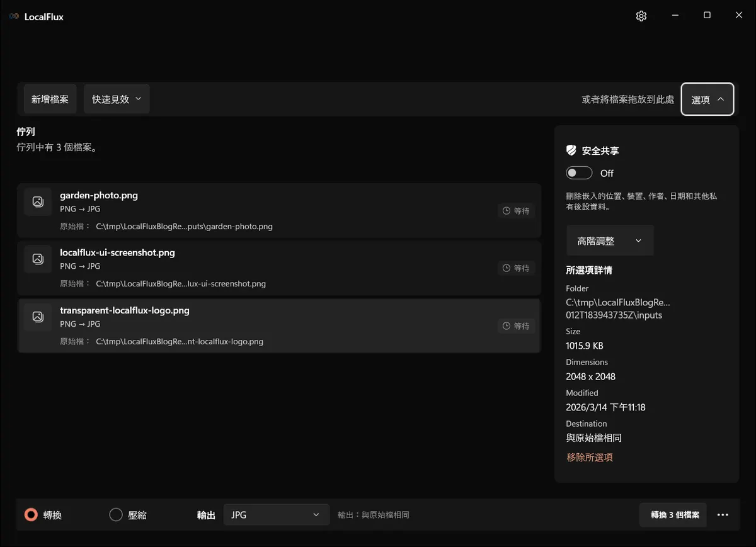The width and height of the screenshot is (756, 547).
Task: Click the 所選項詳情 heading
Action: tap(589, 270)
